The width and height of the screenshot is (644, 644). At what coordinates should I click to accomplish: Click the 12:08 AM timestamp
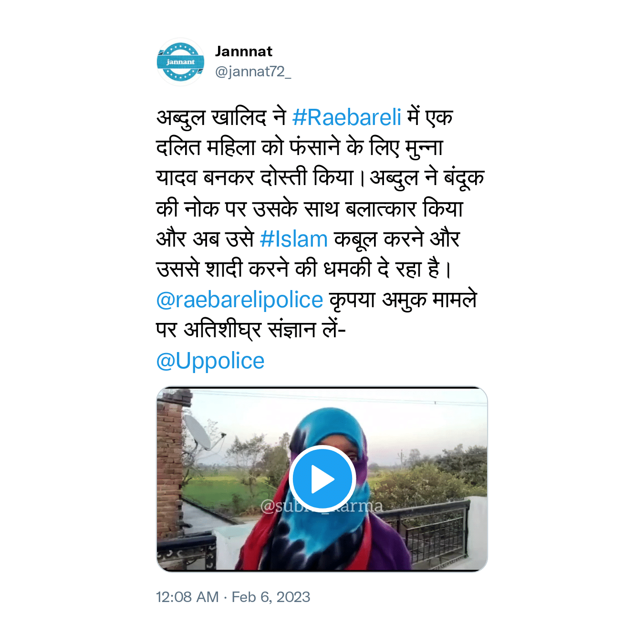click(187, 597)
